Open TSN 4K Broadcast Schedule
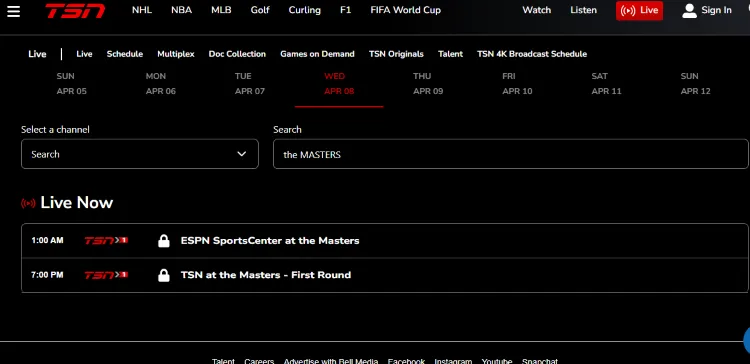The image size is (750, 364). tap(532, 54)
